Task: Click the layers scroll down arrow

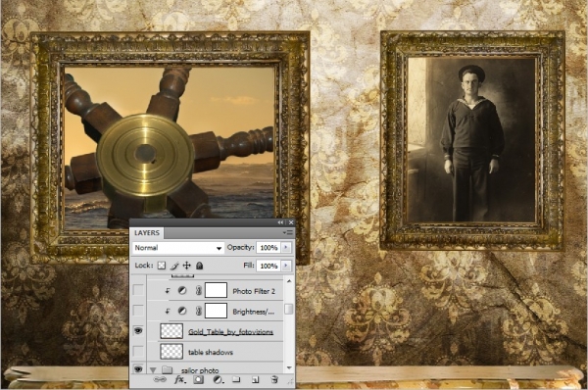Action: pyautogui.click(x=289, y=367)
